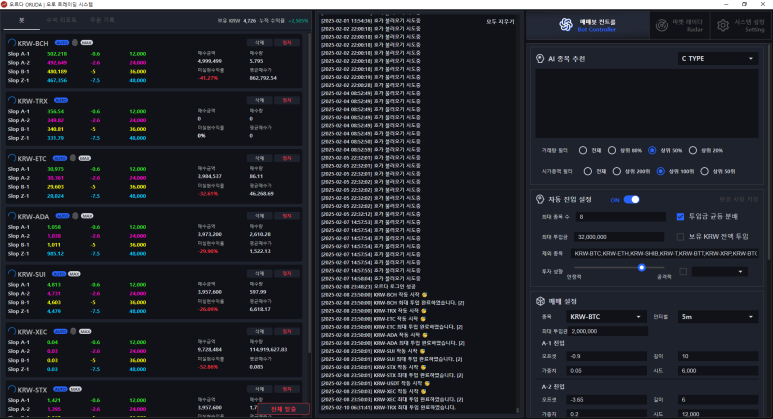
Task: Click the AUTO badge on KRW-BCH
Action: (62, 43)
